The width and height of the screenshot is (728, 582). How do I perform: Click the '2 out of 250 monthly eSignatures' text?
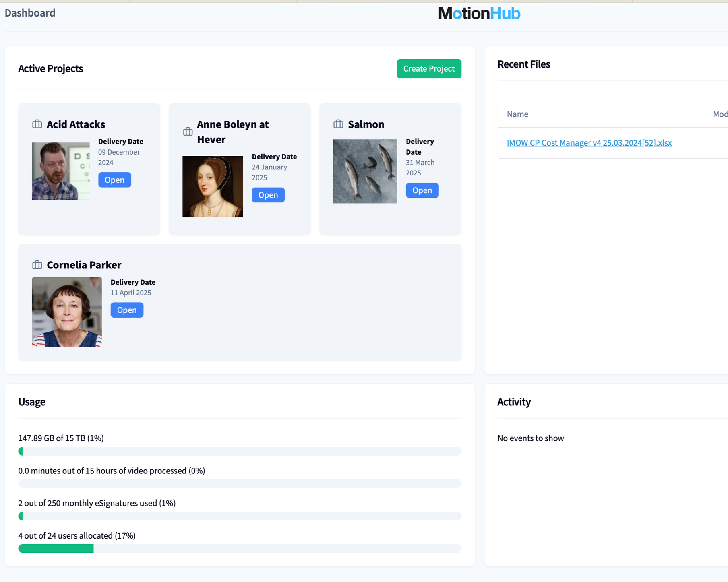97,503
